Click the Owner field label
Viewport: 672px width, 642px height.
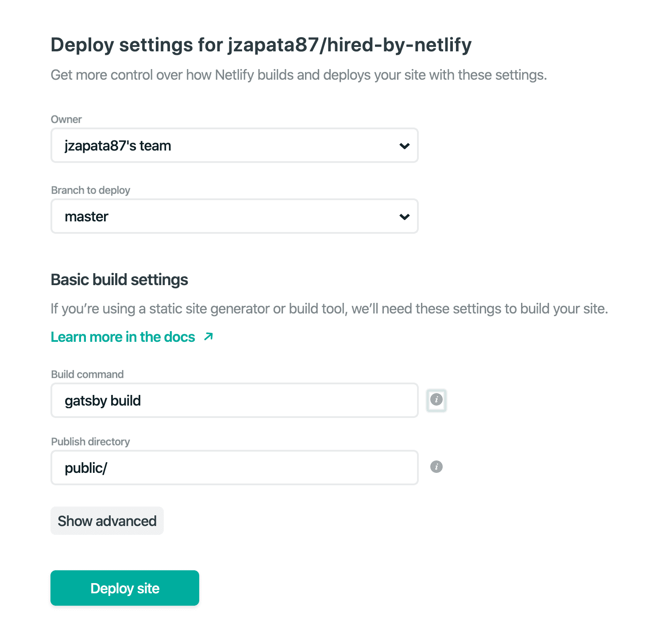[66, 120]
